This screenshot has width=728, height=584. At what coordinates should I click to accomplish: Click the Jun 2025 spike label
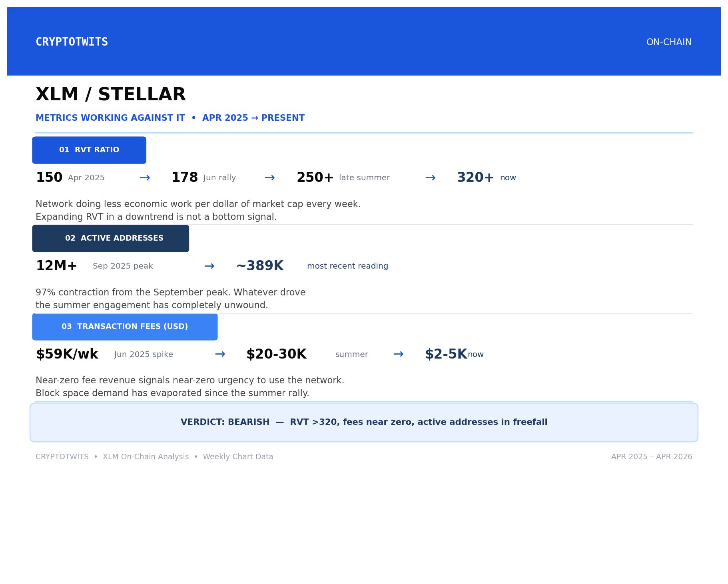click(144, 355)
